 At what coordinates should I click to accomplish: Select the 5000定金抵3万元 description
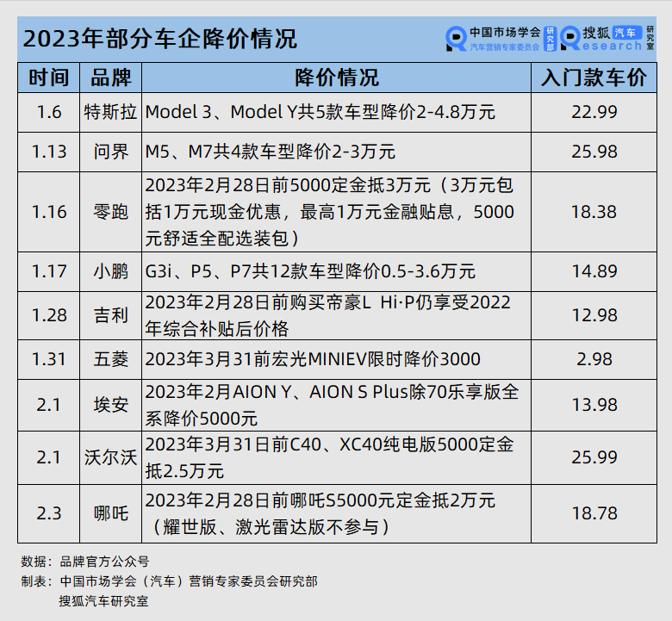[330, 212]
